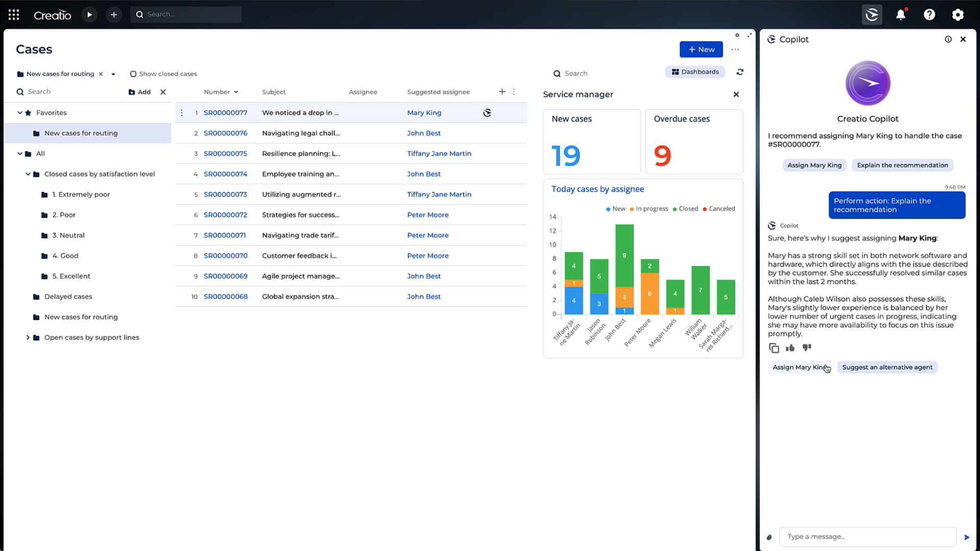Click the run process play icon

[x=89, y=15]
